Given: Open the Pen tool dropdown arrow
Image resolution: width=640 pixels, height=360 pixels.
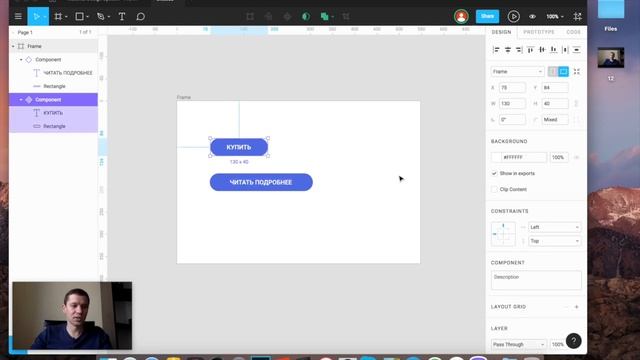Looking at the screenshot, I should [109, 17].
